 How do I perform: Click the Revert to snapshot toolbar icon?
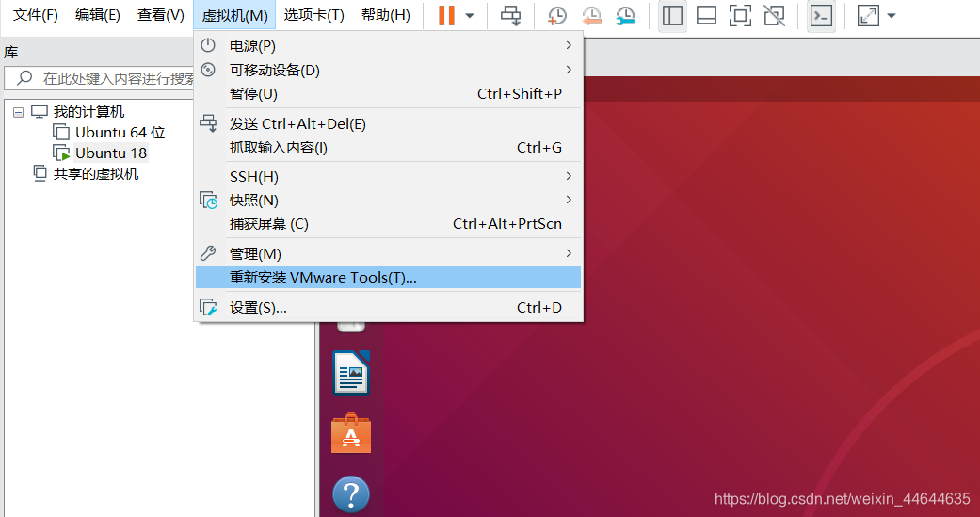click(590, 15)
